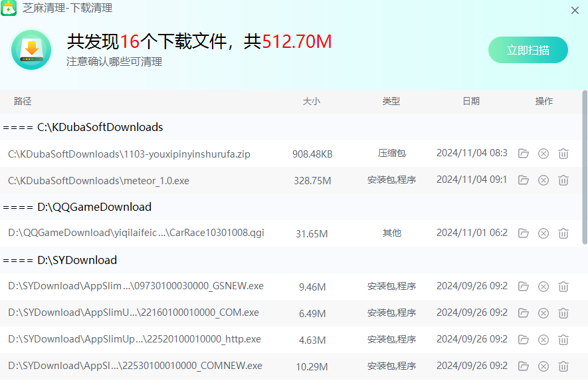Delete 22520100010000_http.exe with trash icon
This screenshot has height=385, width=588.
click(x=563, y=340)
